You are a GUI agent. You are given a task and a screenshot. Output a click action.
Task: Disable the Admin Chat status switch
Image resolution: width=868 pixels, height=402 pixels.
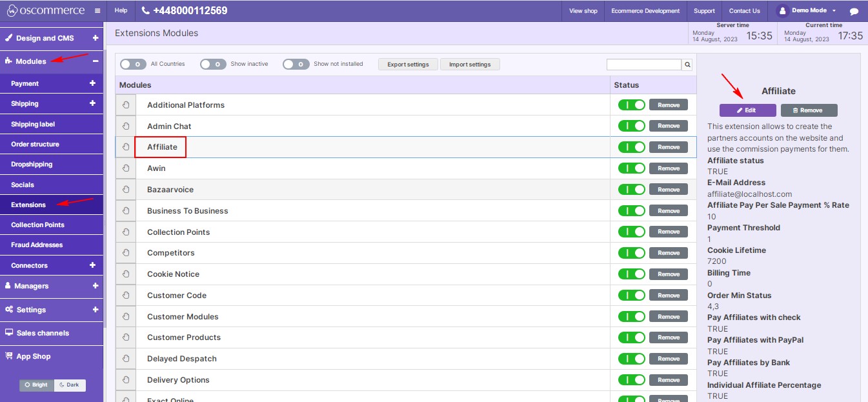pyautogui.click(x=632, y=126)
